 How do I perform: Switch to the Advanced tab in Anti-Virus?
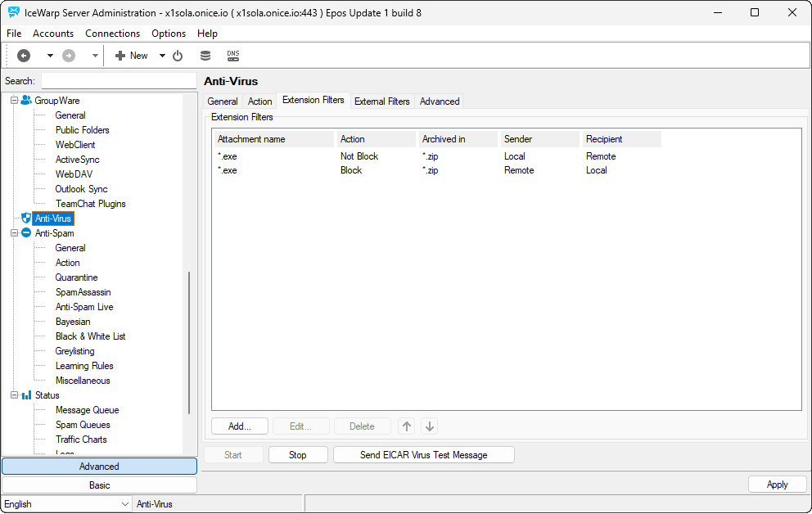[x=440, y=101]
